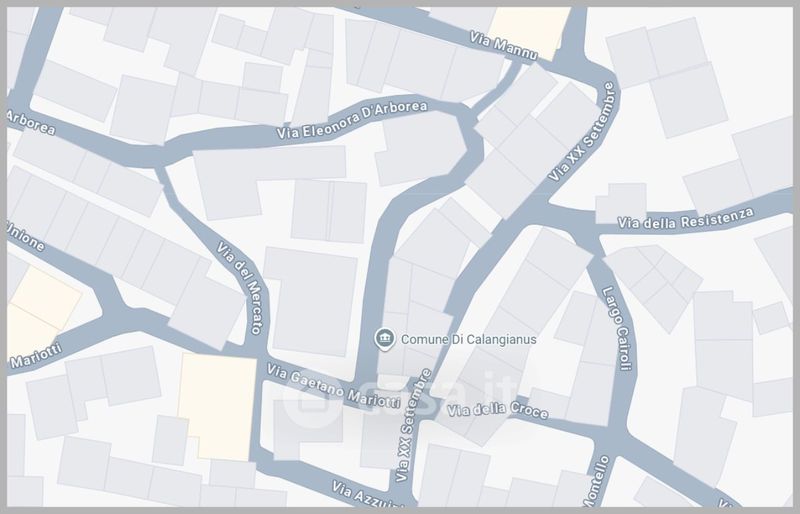Select the Comune Di Calangianus place label
Image resolution: width=800 pixels, height=514 pixels.
coord(468,339)
